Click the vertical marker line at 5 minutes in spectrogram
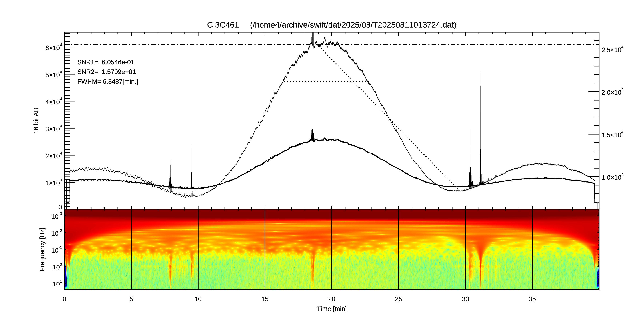Screen dimensions: 644x322 tap(131, 249)
